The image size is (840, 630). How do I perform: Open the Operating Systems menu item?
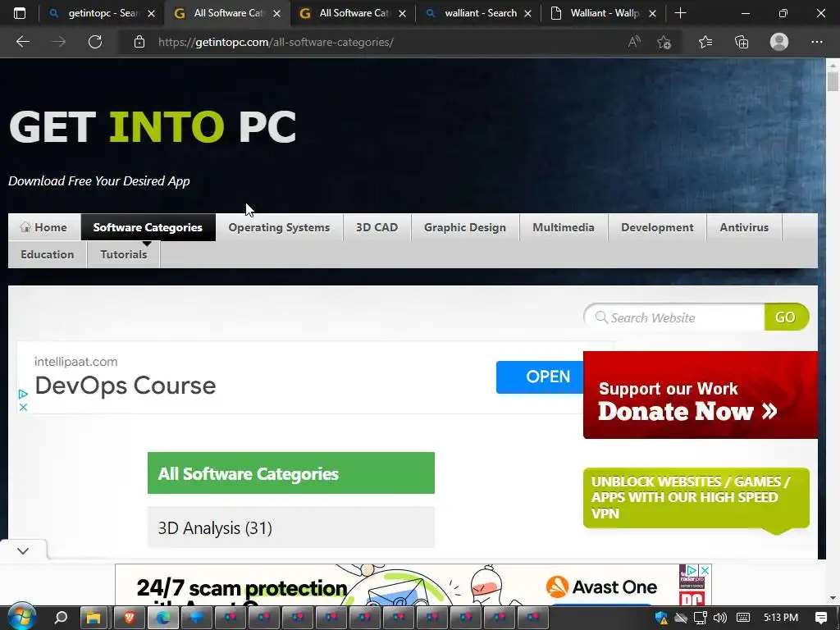[x=279, y=227]
